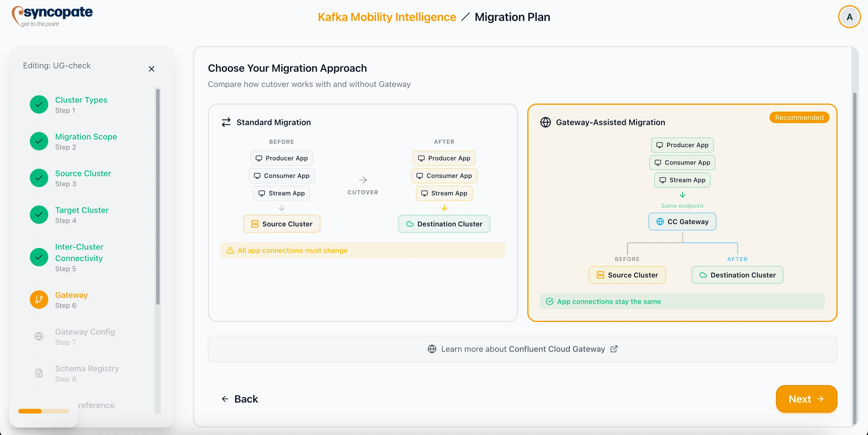Click the Gateway step icon
Image resolution: width=868 pixels, height=435 pixels.
click(38, 299)
